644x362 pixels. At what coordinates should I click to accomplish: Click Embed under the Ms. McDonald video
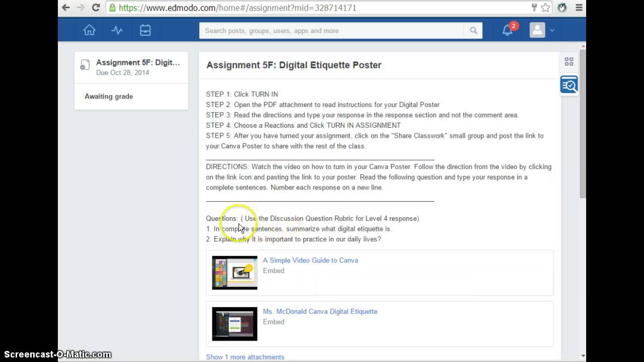point(274,322)
